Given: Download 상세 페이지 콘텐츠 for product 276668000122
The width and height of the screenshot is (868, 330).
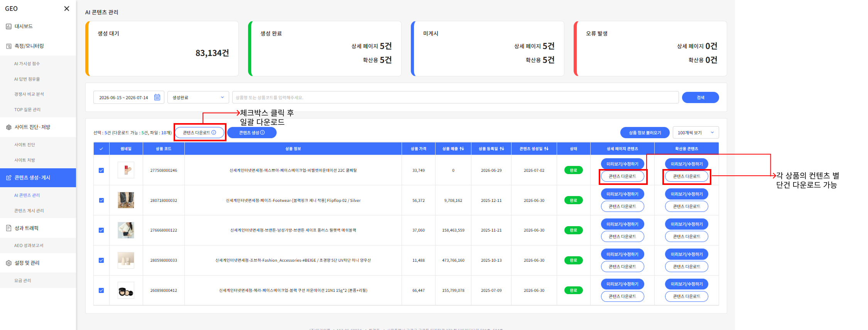Looking at the screenshot, I should 622,237.
